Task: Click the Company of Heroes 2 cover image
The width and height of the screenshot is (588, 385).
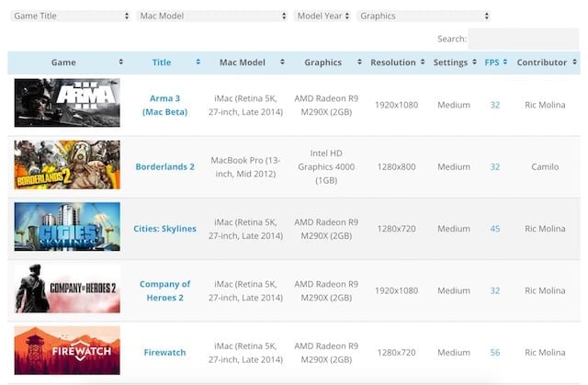Action: point(67,290)
